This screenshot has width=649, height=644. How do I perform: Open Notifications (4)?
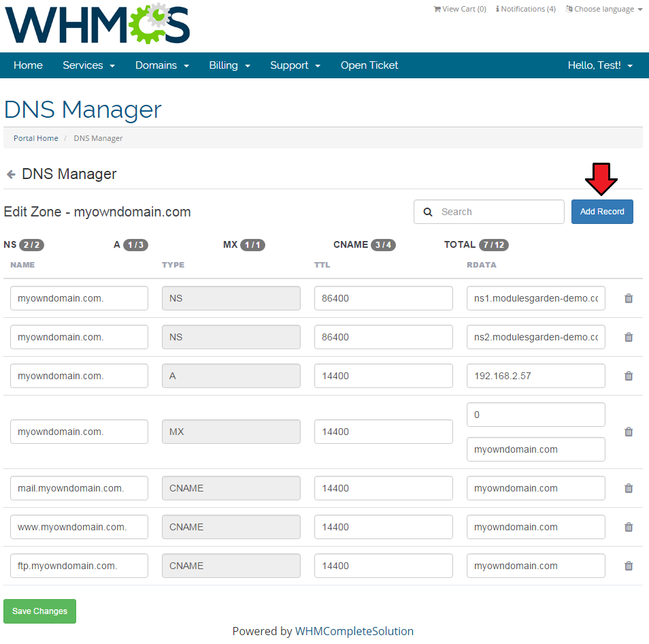pyautogui.click(x=526, y=9)
